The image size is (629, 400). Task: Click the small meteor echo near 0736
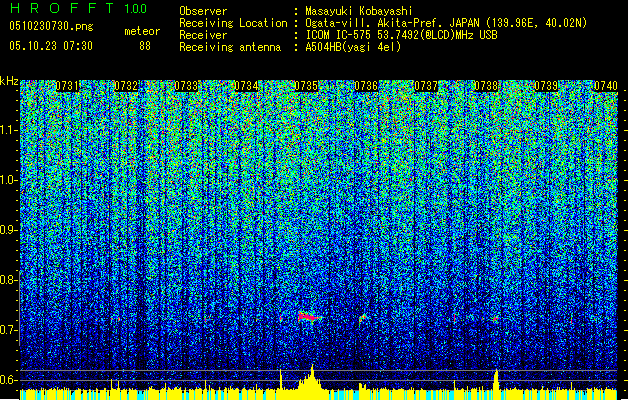[362, 319]
